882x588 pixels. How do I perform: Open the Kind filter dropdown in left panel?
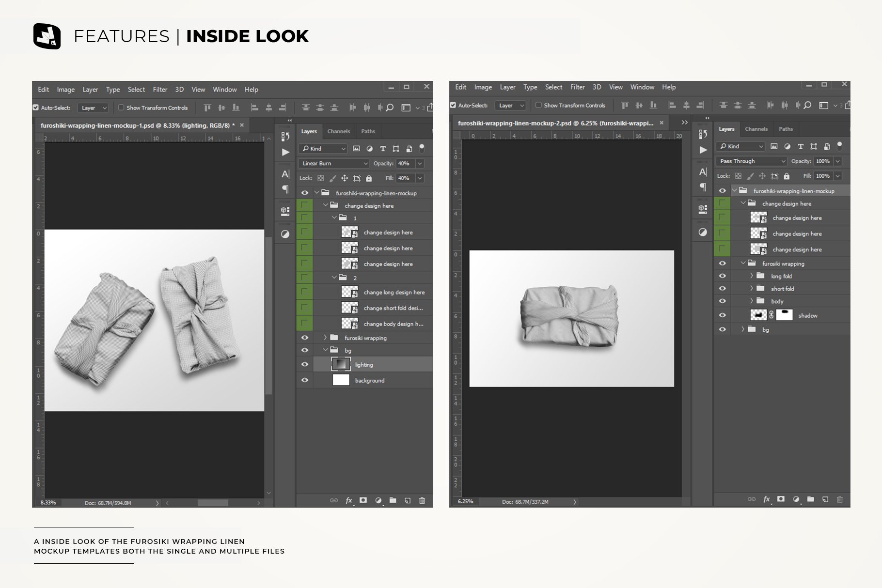pyautogui.click(x=323, y=149)
